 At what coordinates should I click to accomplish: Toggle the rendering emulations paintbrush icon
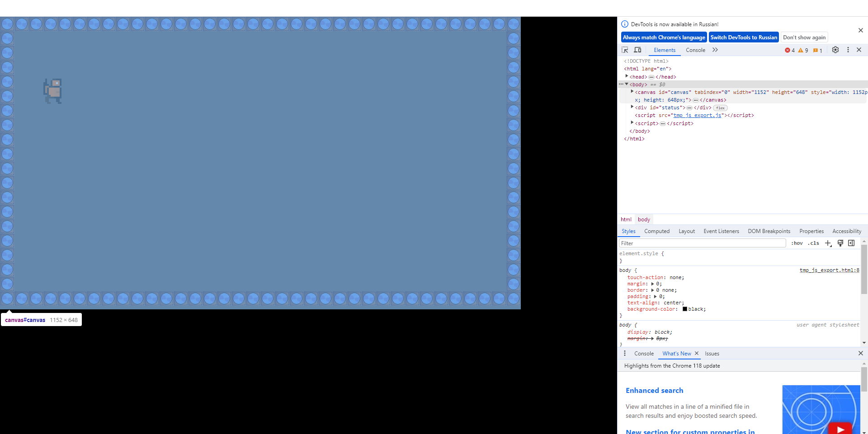(840, 243)
